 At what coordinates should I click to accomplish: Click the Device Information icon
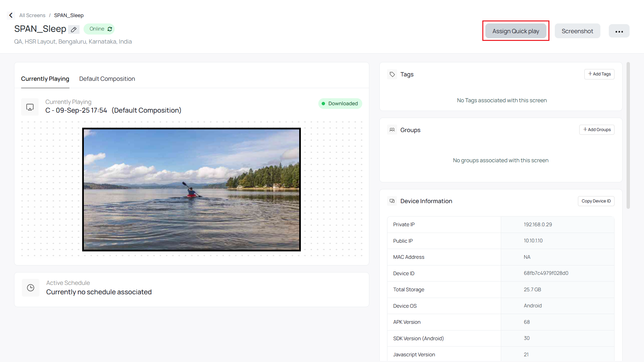(392, 201)
